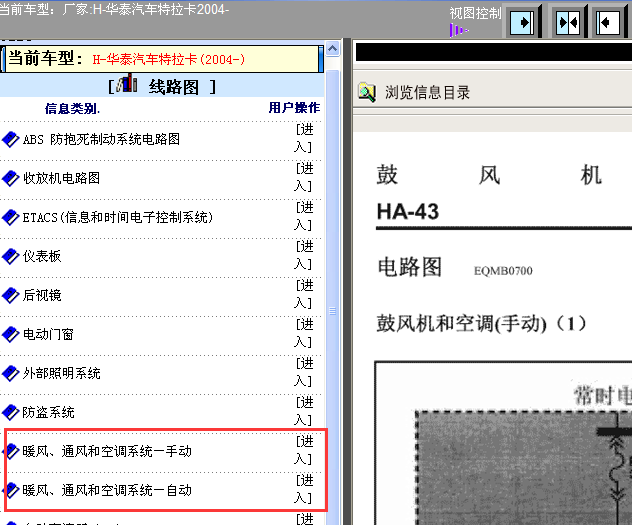Select 暖风、通风和空调系统-自动 entry
Viewport: 632px width, 525px height.
(x=107, y=490)
